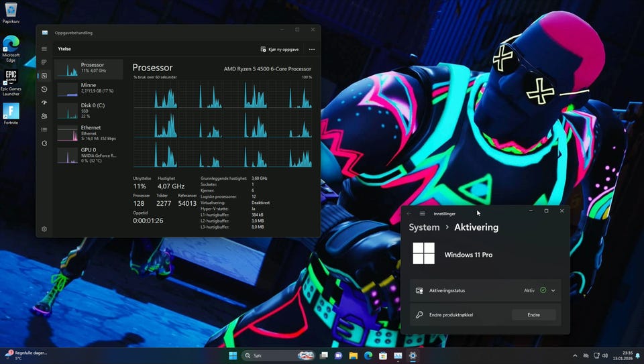Click Endre button to change product key
Screen dimensions: 644x364
(x=533, y=314)
